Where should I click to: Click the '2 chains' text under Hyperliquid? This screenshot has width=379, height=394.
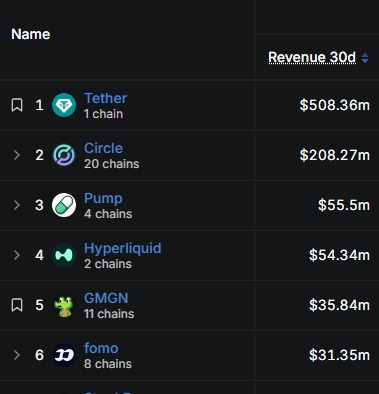108,264
